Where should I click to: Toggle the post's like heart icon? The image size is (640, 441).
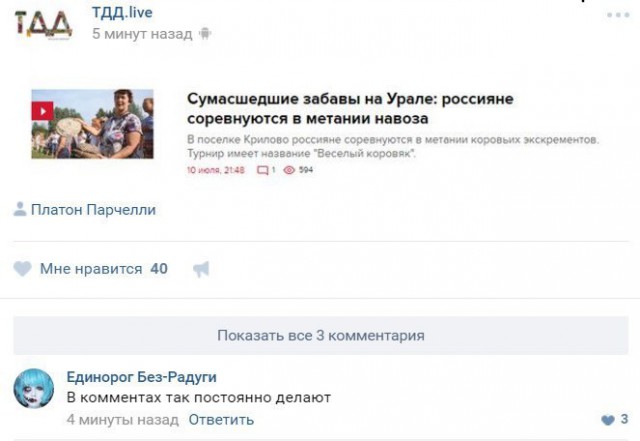22,269
